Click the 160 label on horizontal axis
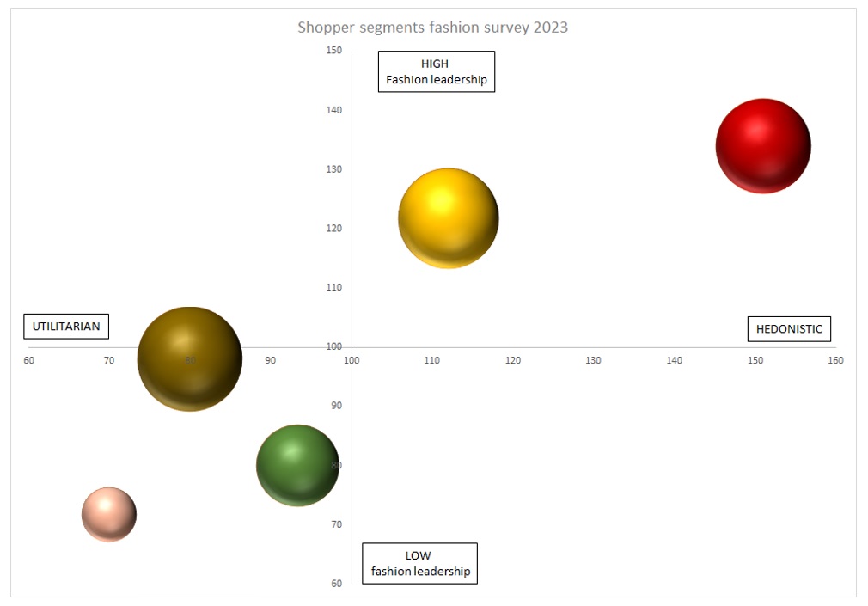The image size is (868, 606). [835, 361]
